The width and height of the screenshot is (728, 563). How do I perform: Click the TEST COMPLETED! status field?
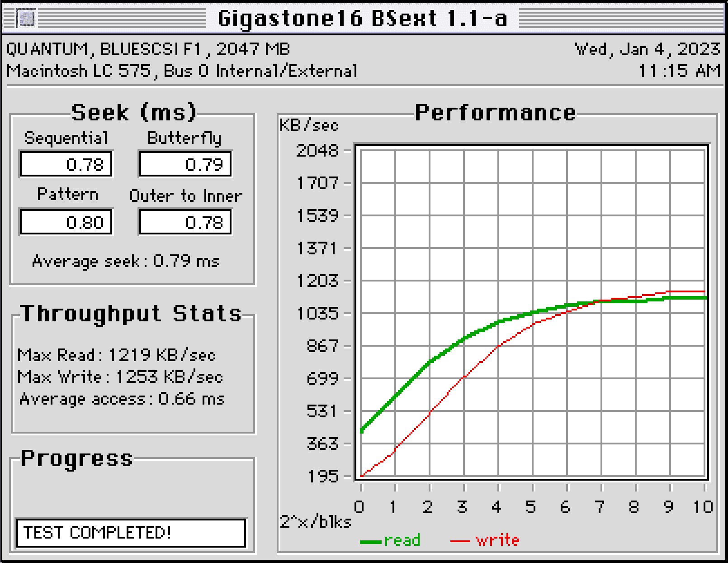click(x=131, y=533)
